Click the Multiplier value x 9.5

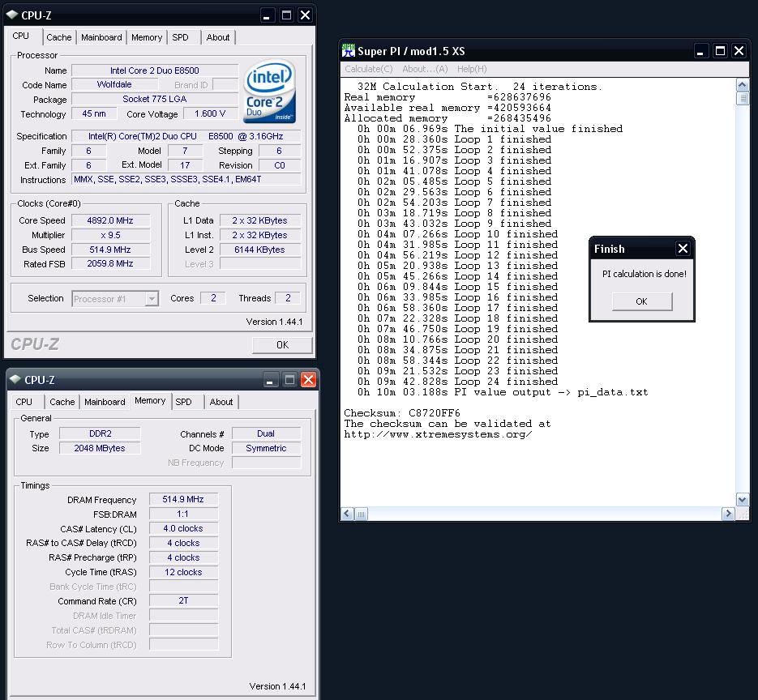[110, 235]
